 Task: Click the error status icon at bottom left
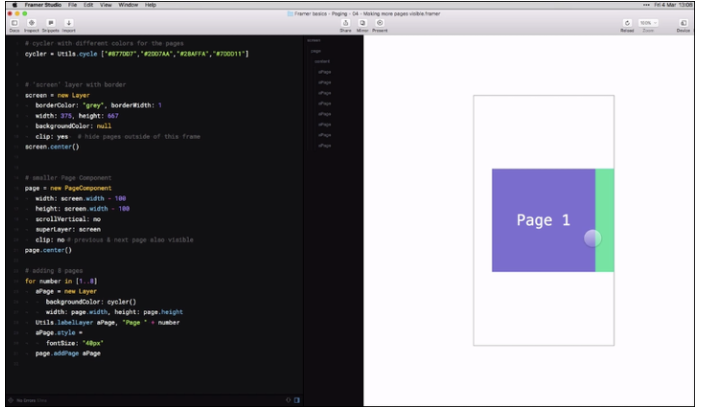[11, 400]
